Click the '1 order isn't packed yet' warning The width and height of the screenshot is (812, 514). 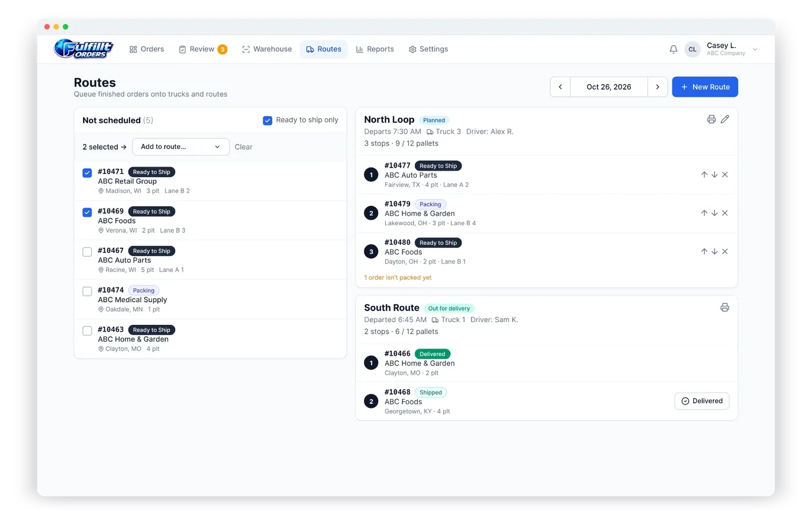[398, 277]
